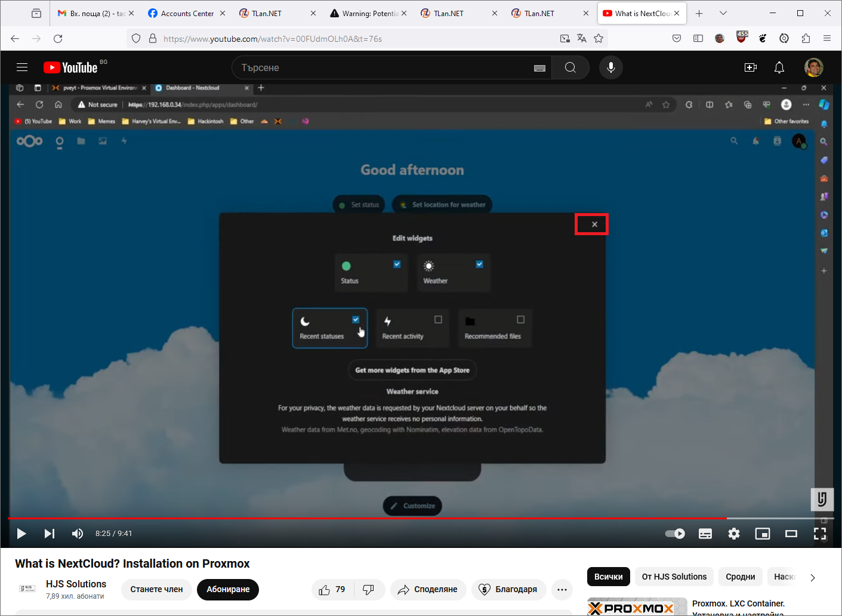
Task: Show more filter chips with right arrow
Action: coord(813,577)
